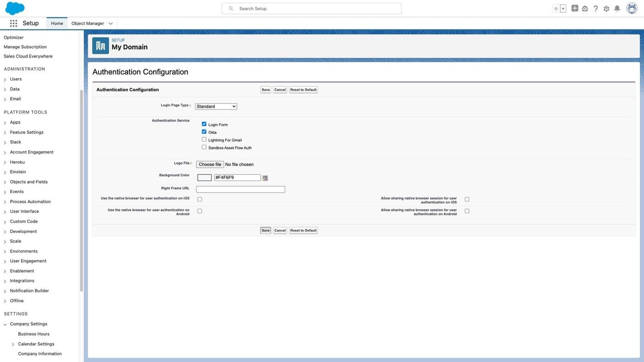Open the user profile avatar

(x=632, y=8)
